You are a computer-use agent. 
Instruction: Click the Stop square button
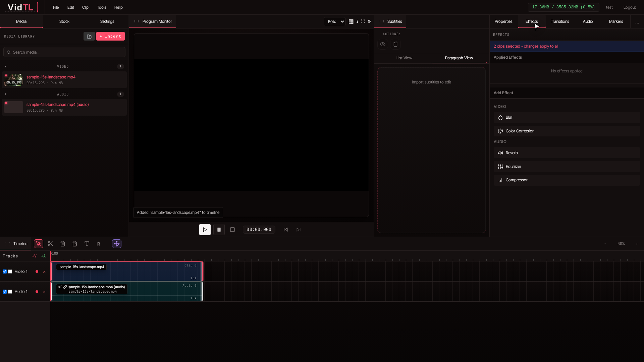coord(232,230)
